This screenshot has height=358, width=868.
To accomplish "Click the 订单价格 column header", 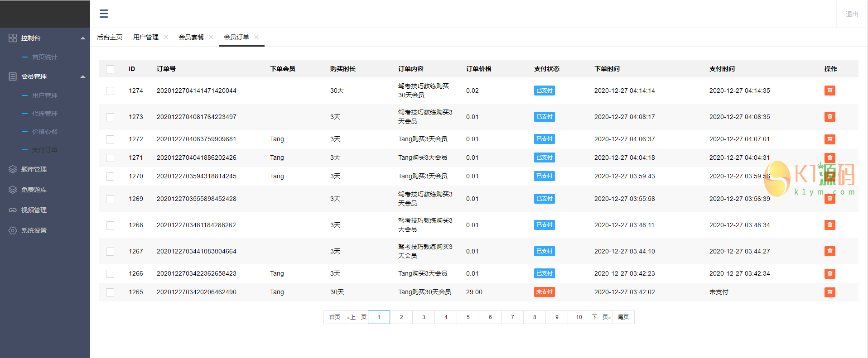I will tap(479, 69).
